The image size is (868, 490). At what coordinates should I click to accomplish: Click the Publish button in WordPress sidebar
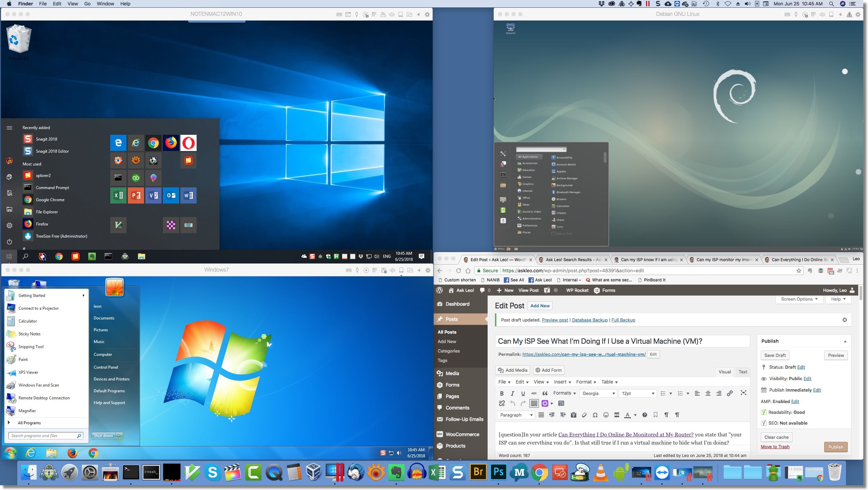click(835, 447)
